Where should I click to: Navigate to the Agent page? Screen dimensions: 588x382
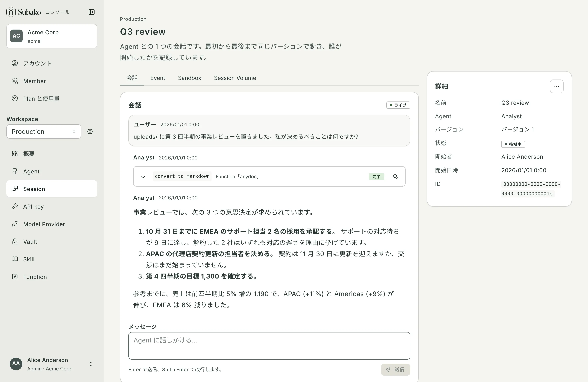pyautogui.click(x=52, y=171)
